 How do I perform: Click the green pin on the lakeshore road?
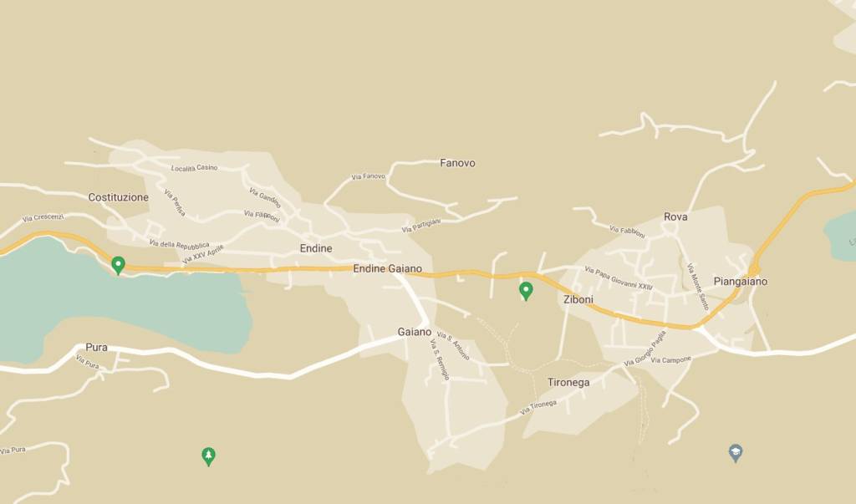pos(118,266)
